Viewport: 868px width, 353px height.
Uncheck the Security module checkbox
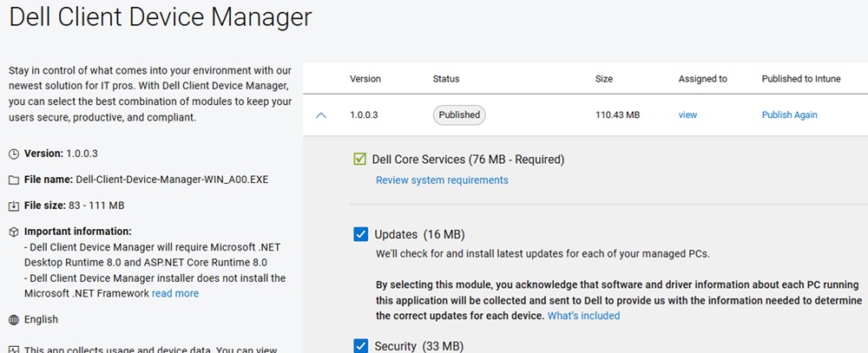point(361,346)
